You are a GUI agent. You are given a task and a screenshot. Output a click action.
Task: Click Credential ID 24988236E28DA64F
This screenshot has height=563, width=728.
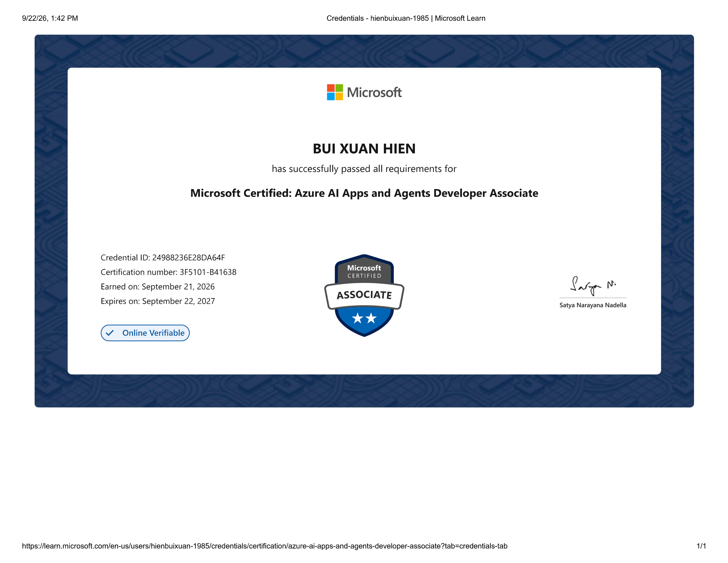click(x=163, y=257)
